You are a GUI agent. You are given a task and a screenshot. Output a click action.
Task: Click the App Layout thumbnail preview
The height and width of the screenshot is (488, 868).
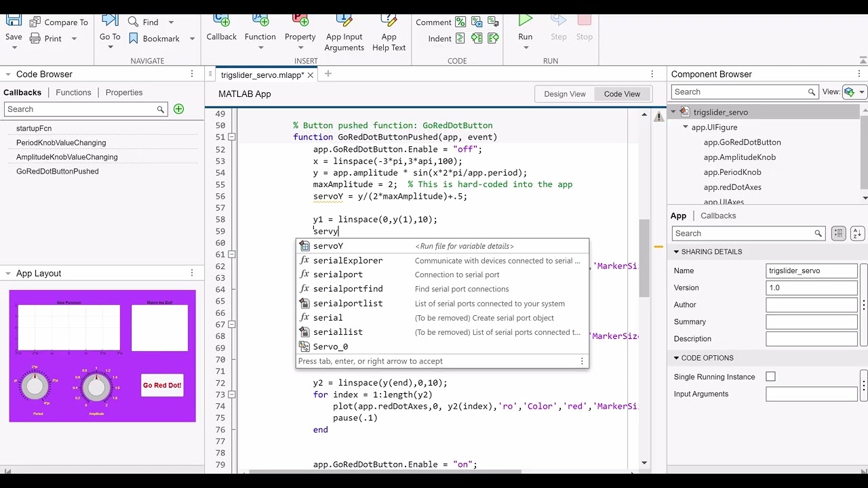pyautogui.click(x=102, y=356)
